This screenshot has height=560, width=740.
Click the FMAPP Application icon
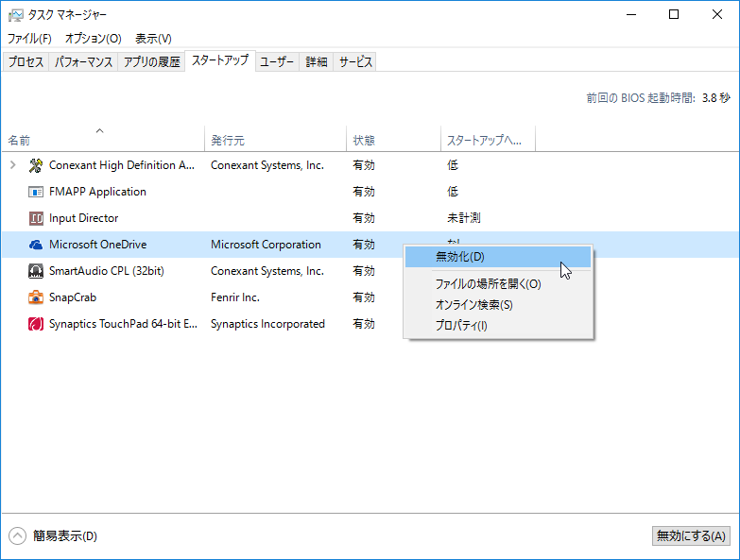[x=36, y=192]
